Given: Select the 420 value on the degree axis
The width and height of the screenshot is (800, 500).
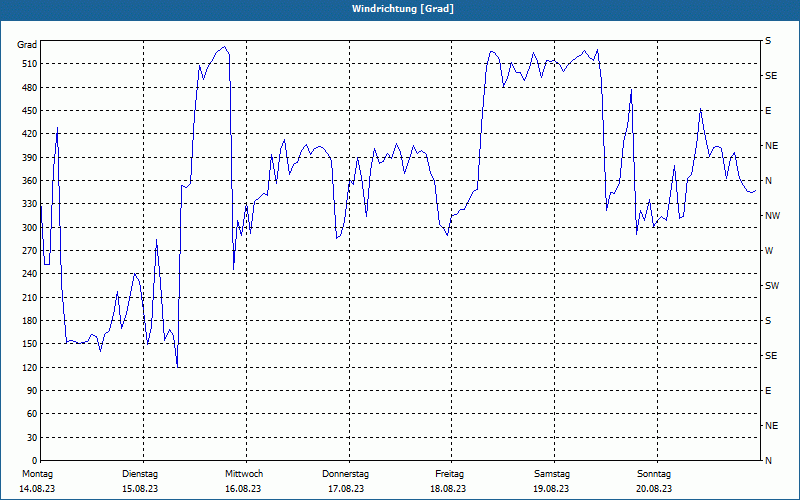Looking at the screenshot, I should point(30,134).
